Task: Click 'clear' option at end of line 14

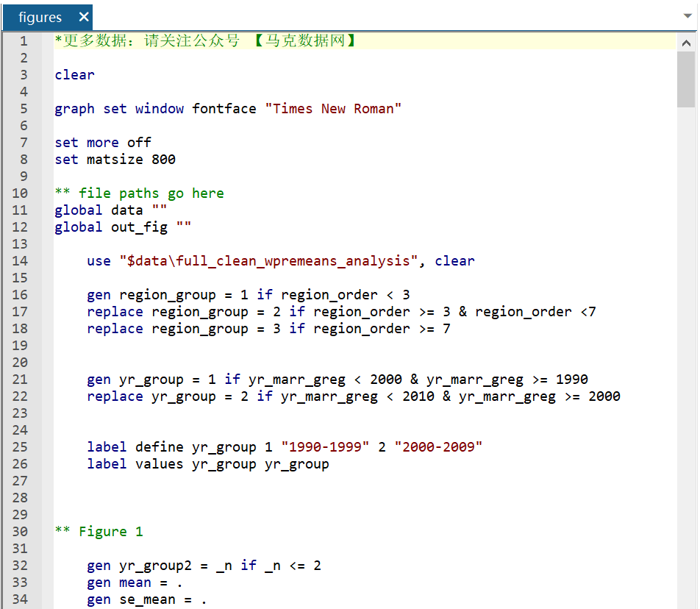Action: click(x=454, y=261)
